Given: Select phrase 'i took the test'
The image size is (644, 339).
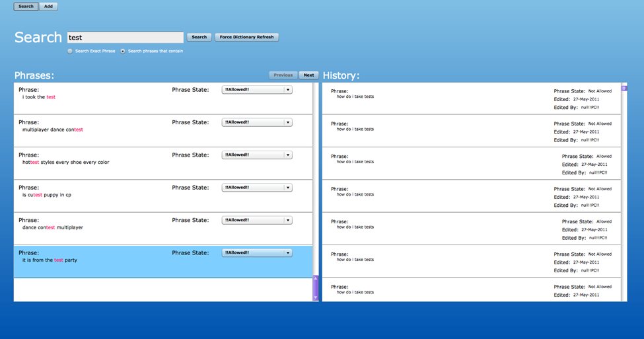Looking at the screenshot, I should coord(163,98).
